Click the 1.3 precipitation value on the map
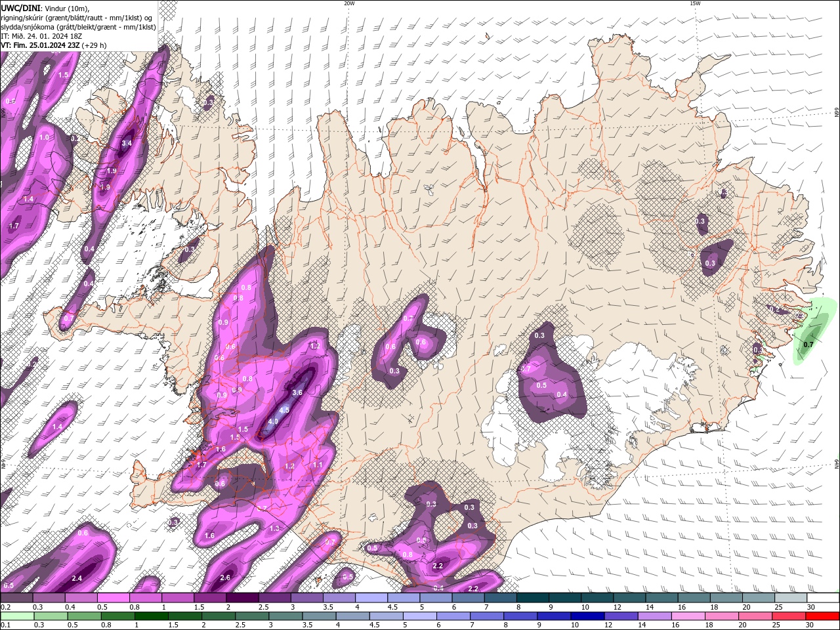Viewport: 840px width, 630px height. pyautogui.click(x=274, y=528)
